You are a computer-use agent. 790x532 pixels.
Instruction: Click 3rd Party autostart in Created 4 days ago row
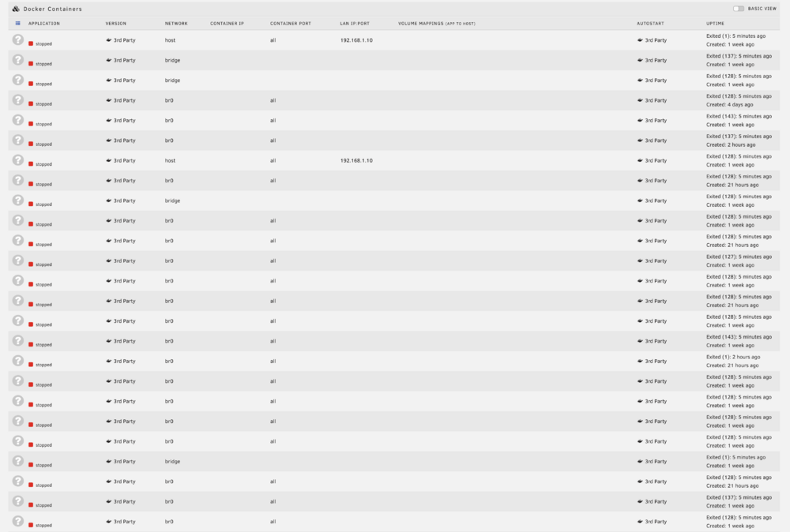(x=652, y=100)
